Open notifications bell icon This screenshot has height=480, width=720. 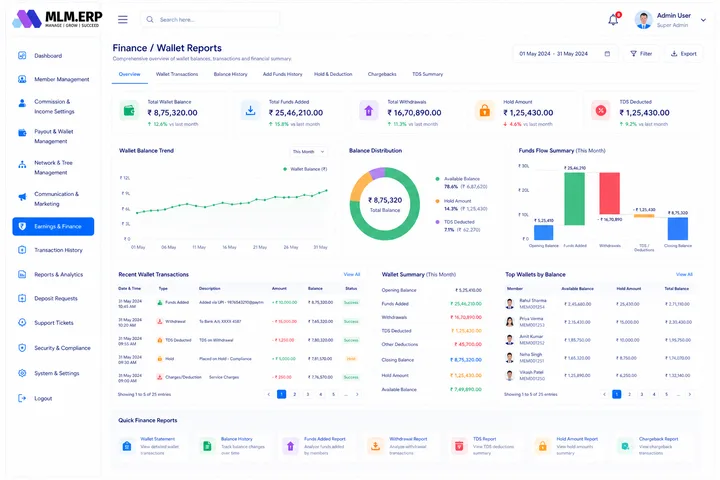pos(613,20)
